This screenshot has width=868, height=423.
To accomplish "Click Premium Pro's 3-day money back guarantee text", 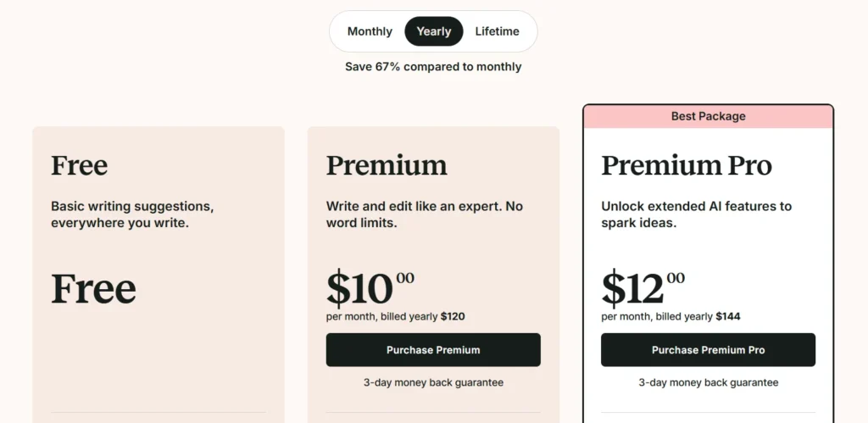I will [708, 382].
